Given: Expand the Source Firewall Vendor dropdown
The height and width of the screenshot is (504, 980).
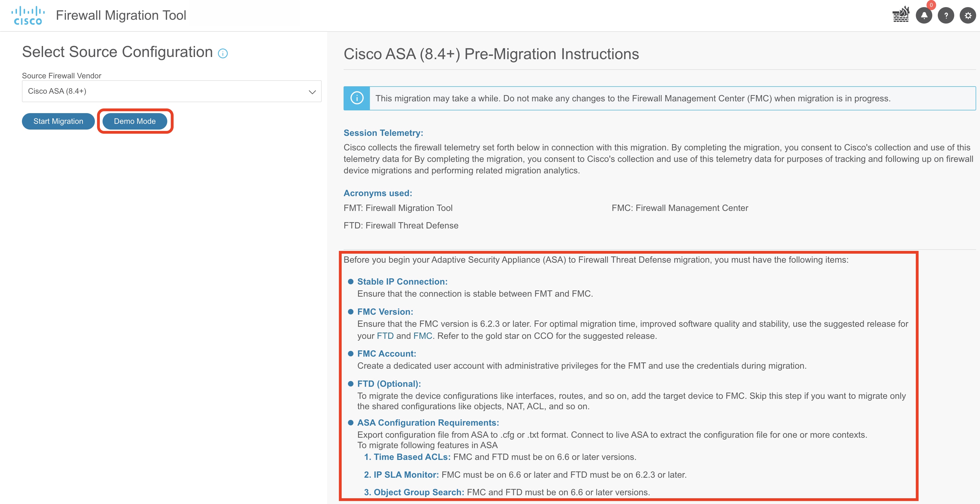Looking at the screenshot, I should [x=171, y=91].
